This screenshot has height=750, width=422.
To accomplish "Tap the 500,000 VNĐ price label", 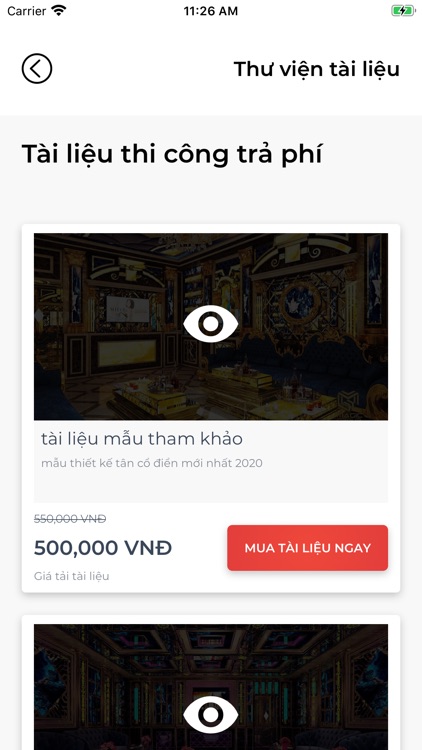I will click(103, 548).
